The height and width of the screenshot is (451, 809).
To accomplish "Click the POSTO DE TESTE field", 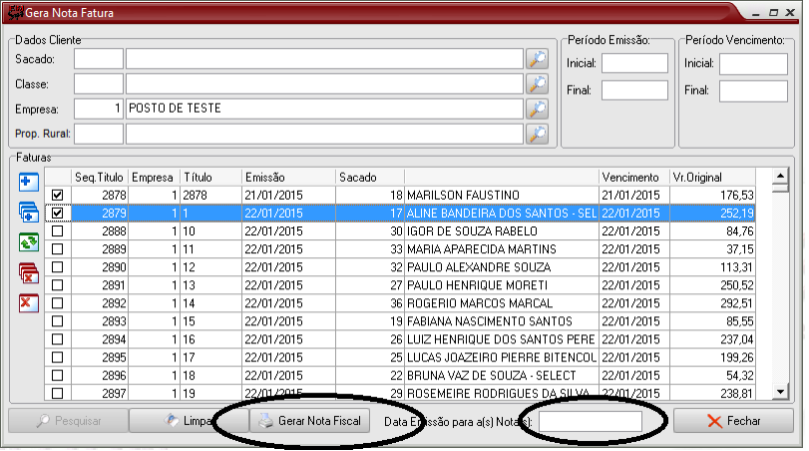I will click(x=325, y=109).
